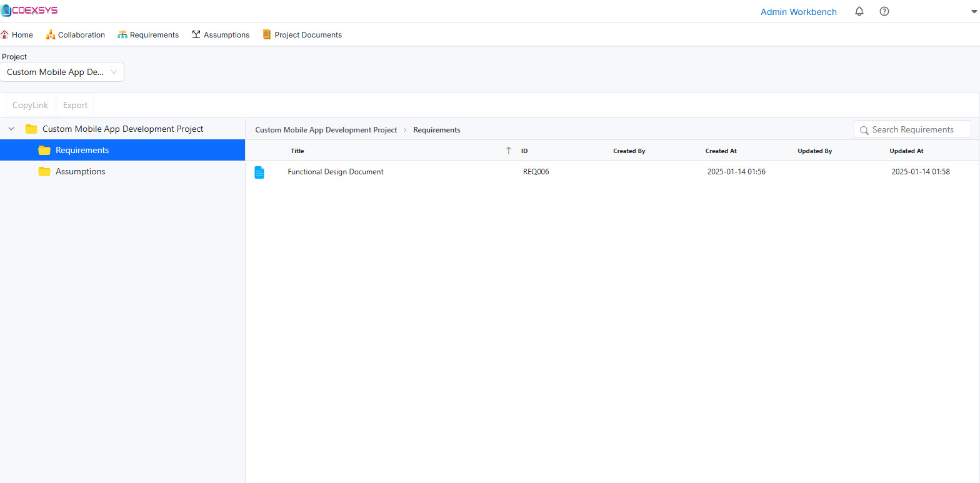The height and width of the screenshot is (483, 980).
Task: Click the Project Documents book icon
Action: pos(267,34)
